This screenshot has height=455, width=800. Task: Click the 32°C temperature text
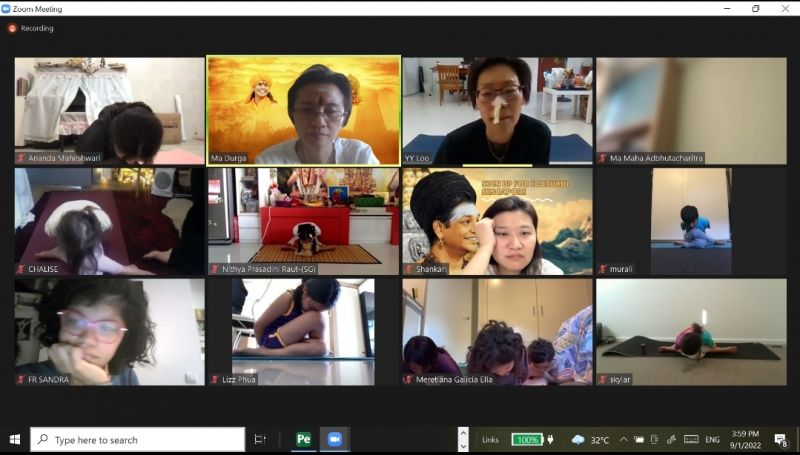click(x=599, y=440)
